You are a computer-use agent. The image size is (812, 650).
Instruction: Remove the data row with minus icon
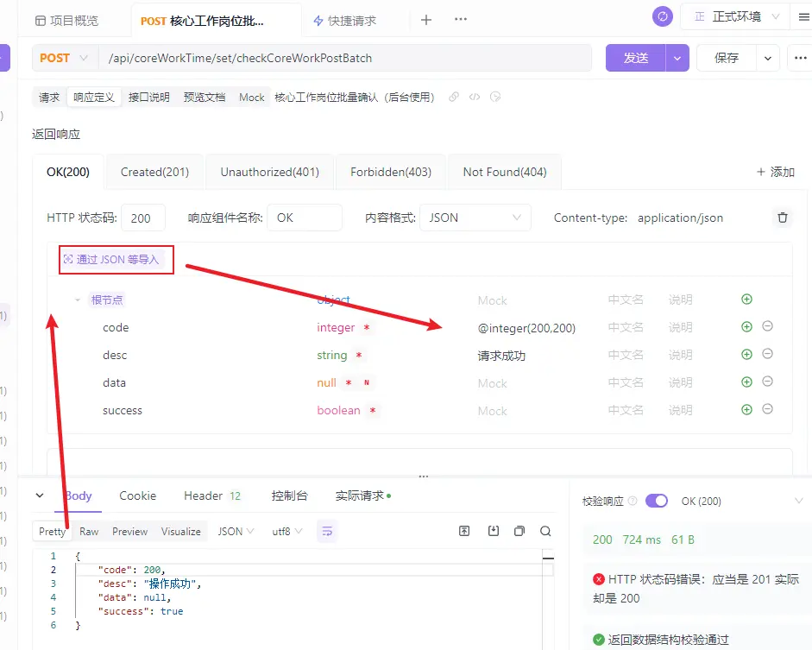[x=767, y=382]
